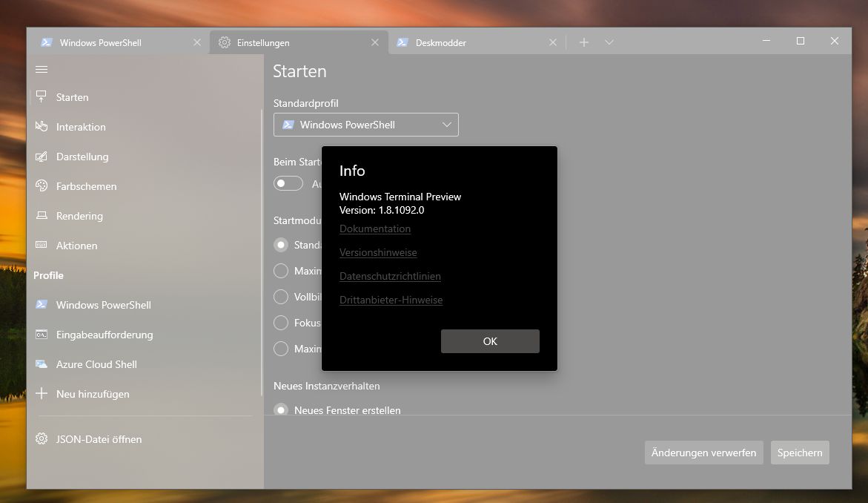
Task: Toggle the Beim Start switch
Action: [288, 183]
